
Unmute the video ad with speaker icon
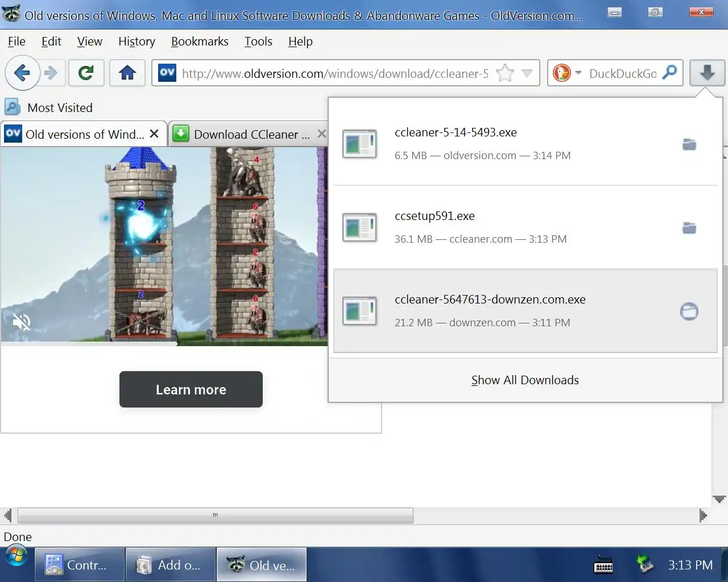pyautogui.click(x=22, y=322)
